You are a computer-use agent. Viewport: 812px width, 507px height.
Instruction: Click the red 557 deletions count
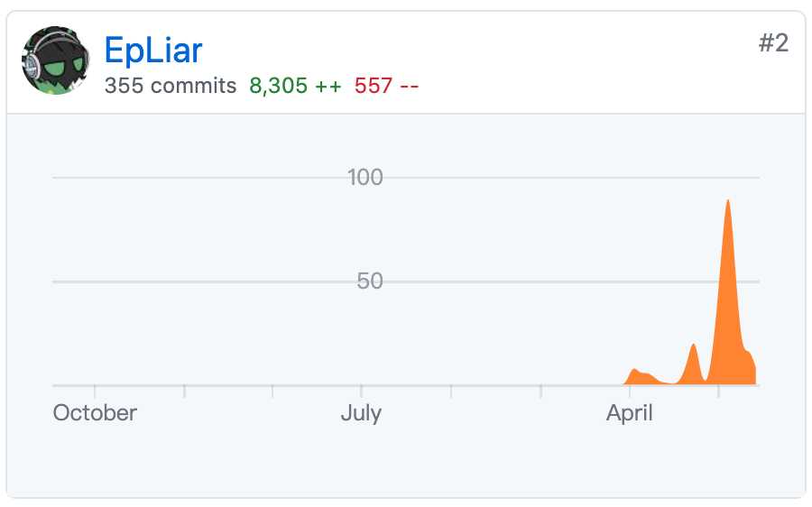(386, 86)
